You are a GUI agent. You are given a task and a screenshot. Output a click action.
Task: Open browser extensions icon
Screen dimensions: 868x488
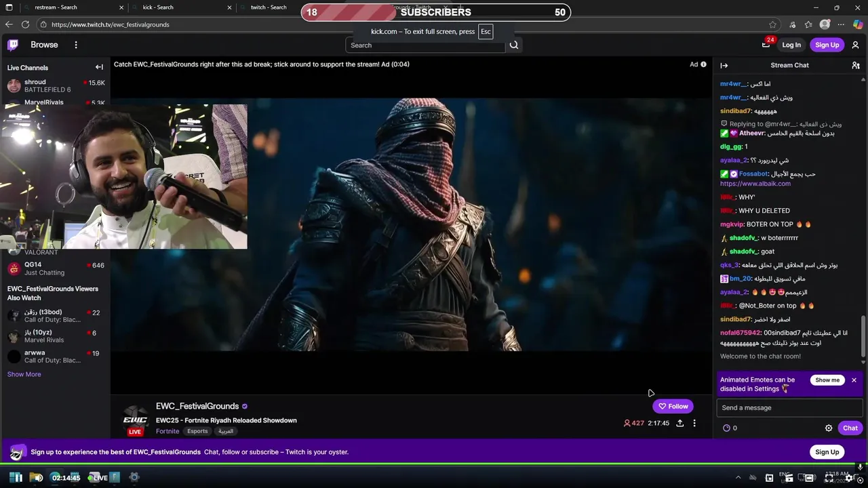(x=793, y=24)
